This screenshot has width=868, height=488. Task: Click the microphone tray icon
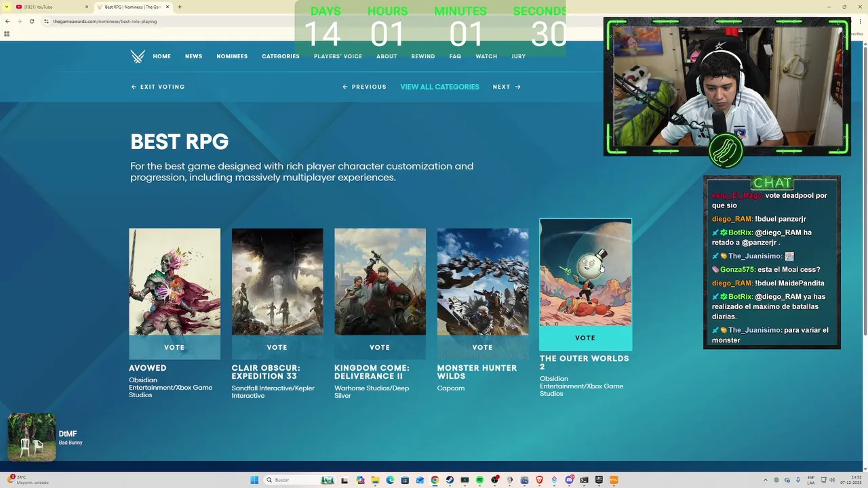(798, 480)
